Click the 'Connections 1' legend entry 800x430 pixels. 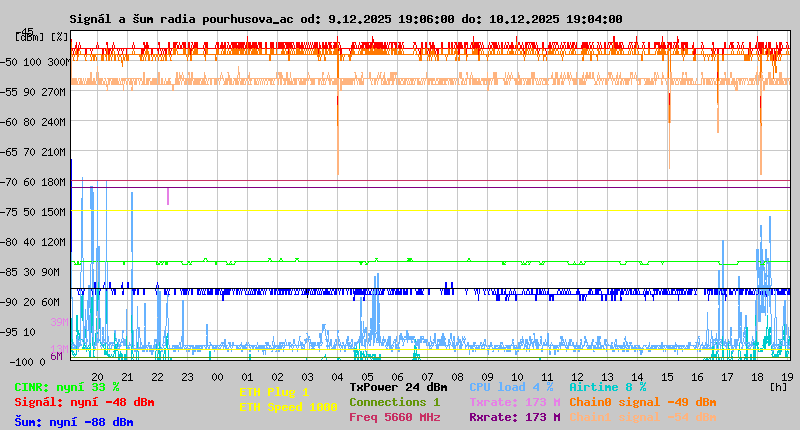coord(394,402)
